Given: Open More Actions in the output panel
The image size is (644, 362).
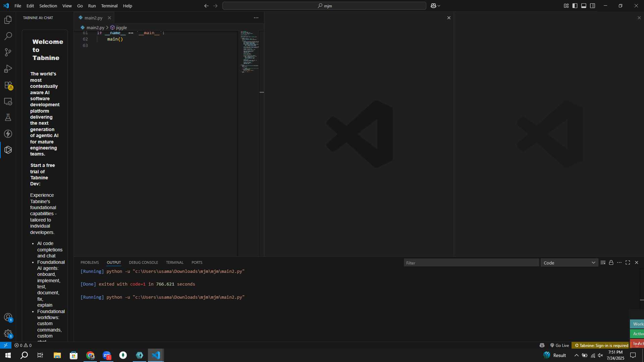Looking at the screenshot, I should 619,263.
